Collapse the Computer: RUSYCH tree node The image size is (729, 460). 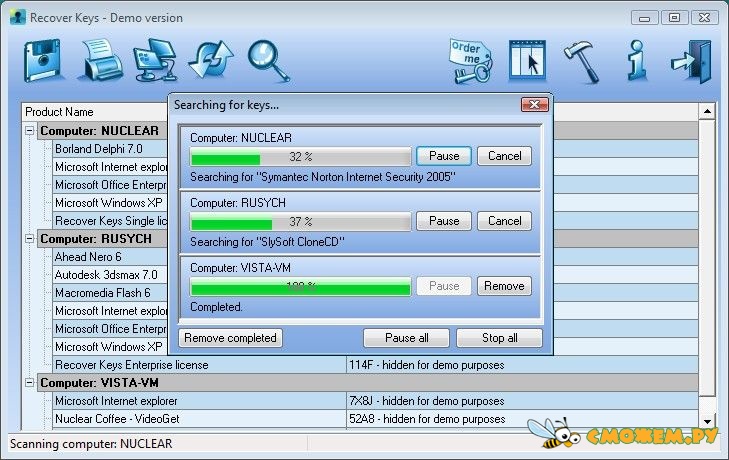[x=29, y=239]
